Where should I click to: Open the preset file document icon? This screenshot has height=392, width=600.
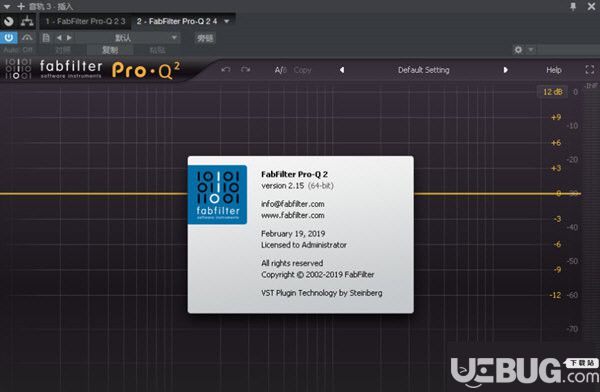pyautogui.click(x=46, y=38)
